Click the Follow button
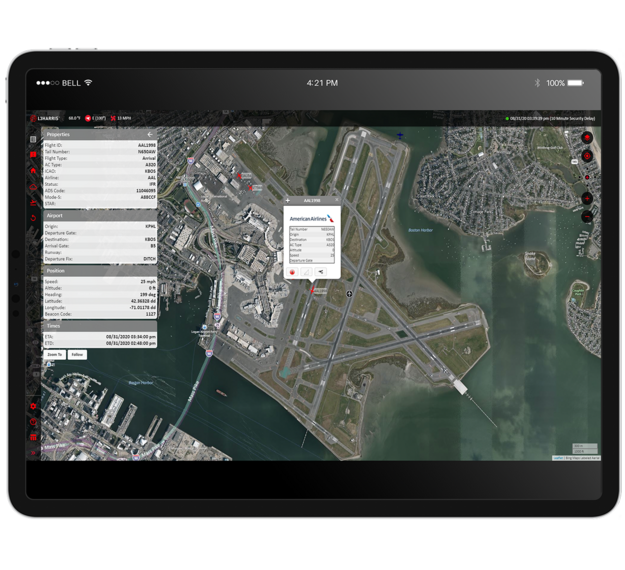 tap(77, 354)
